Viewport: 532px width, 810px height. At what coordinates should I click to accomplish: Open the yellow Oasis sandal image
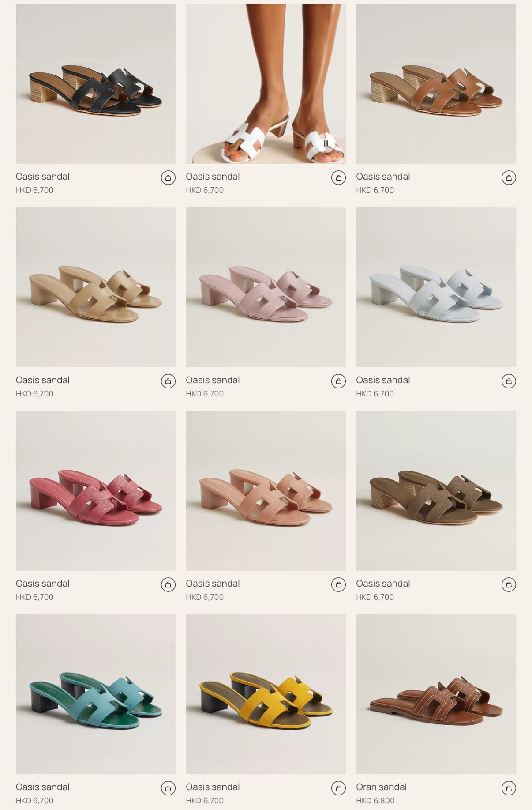(x=266, y=694)
